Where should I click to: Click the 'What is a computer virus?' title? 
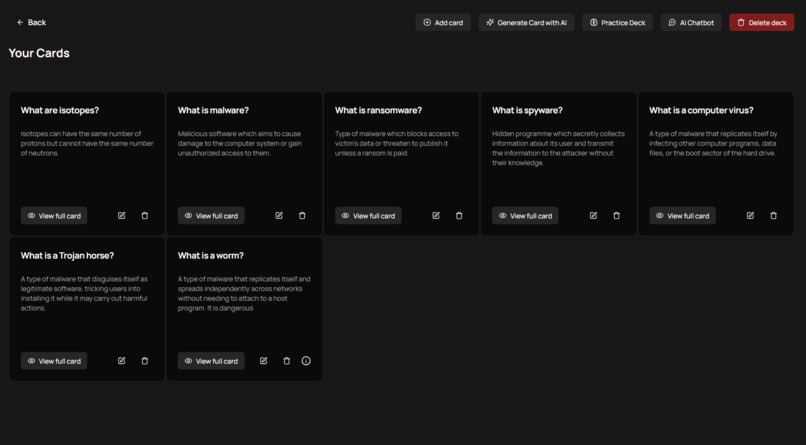[x=701, y=110]
